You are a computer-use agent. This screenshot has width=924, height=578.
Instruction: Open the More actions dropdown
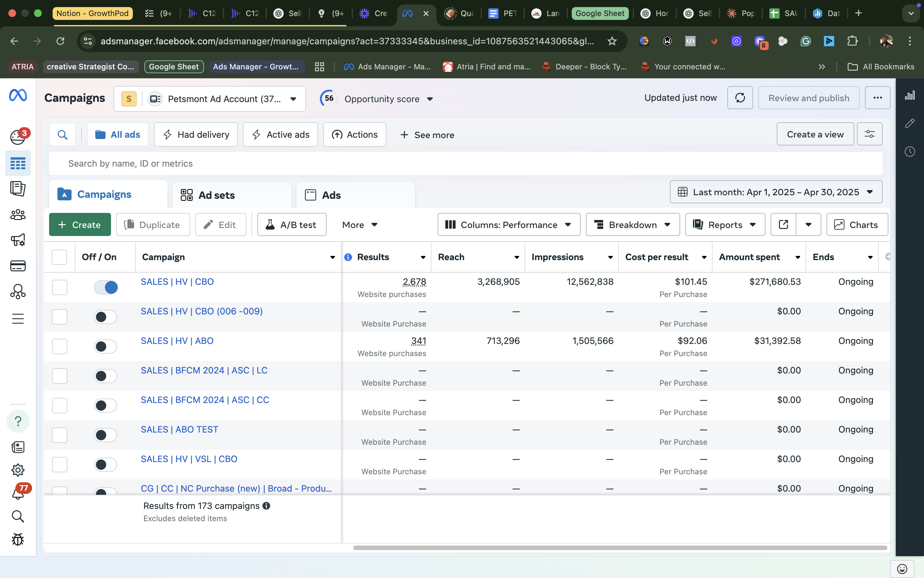click(360, 224)
